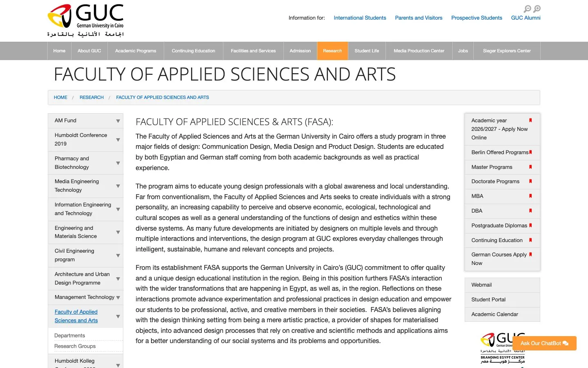Expand the Pharmacy and Biotechnology arrow
This screenshot has height=368, width=588.
pos(118,163)
